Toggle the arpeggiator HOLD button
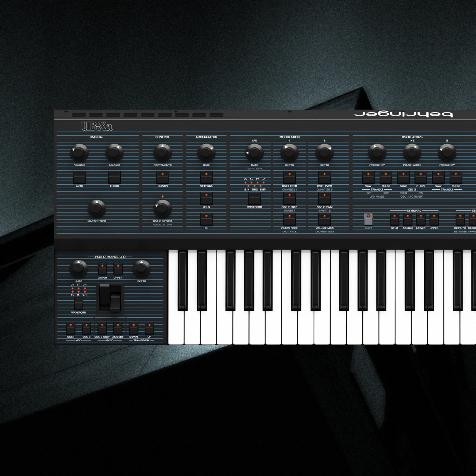Image resolution: width=476 pixels, height=476 pixels. 206,198
